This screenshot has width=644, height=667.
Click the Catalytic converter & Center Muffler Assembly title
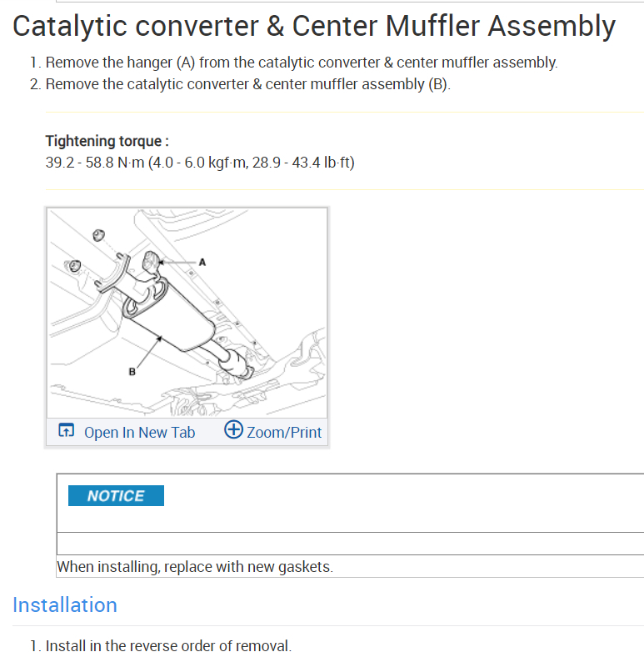point(314,26)
